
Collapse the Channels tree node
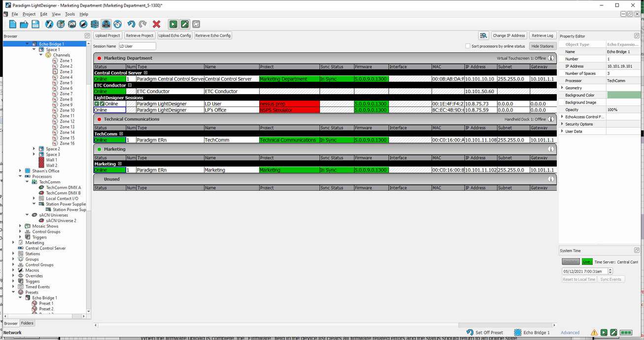(41, 55)
